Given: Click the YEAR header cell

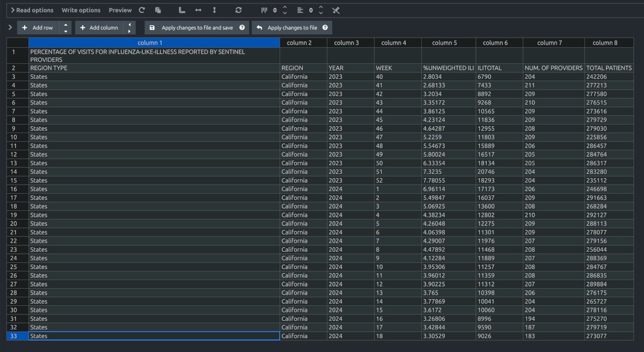Looking at the screenshot, I should (x=350, y=68).
